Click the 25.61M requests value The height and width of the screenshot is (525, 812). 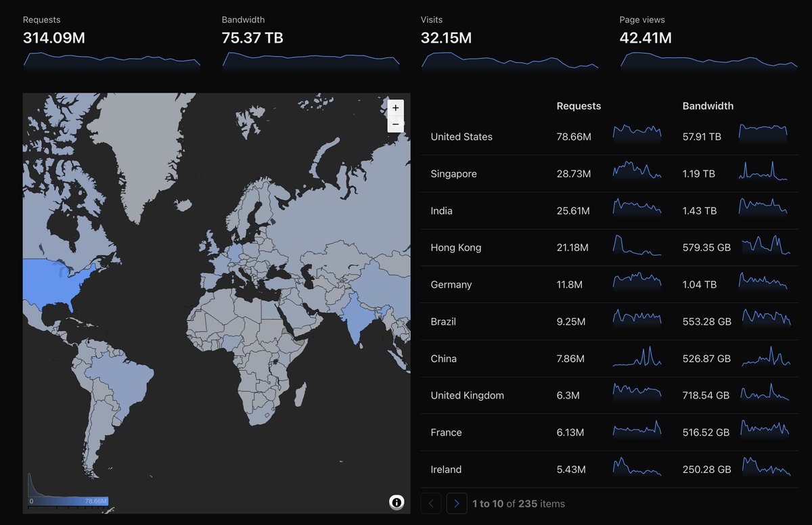tap(573, 211)
